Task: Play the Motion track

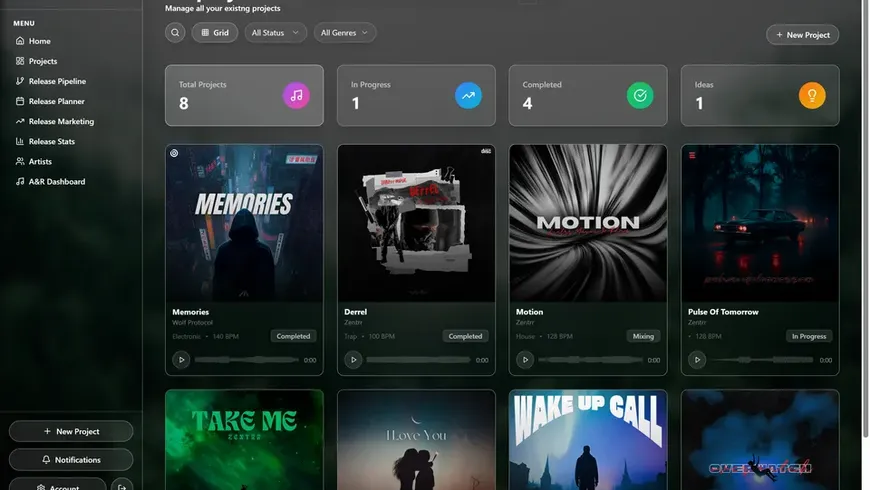Action: click(525, 360)
